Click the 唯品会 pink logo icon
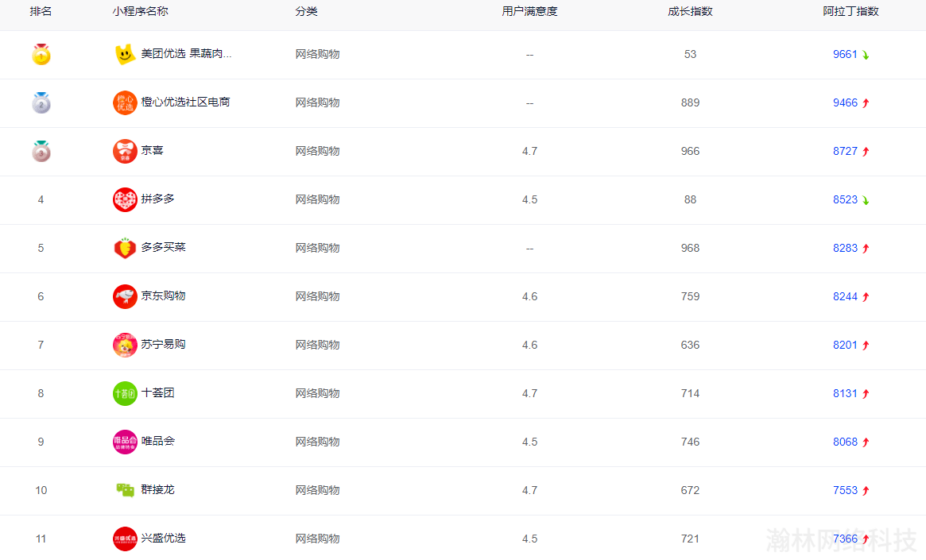 [125, 442]
